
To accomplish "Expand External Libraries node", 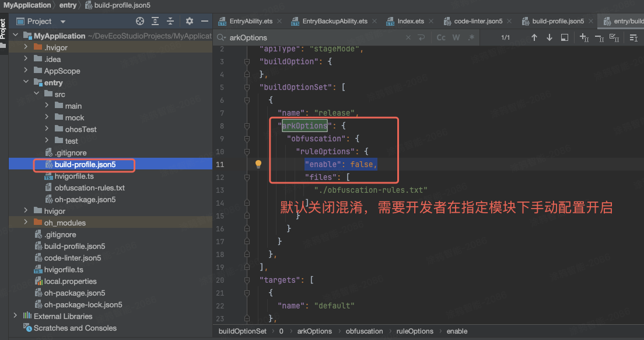I will (x=16, y=315).
